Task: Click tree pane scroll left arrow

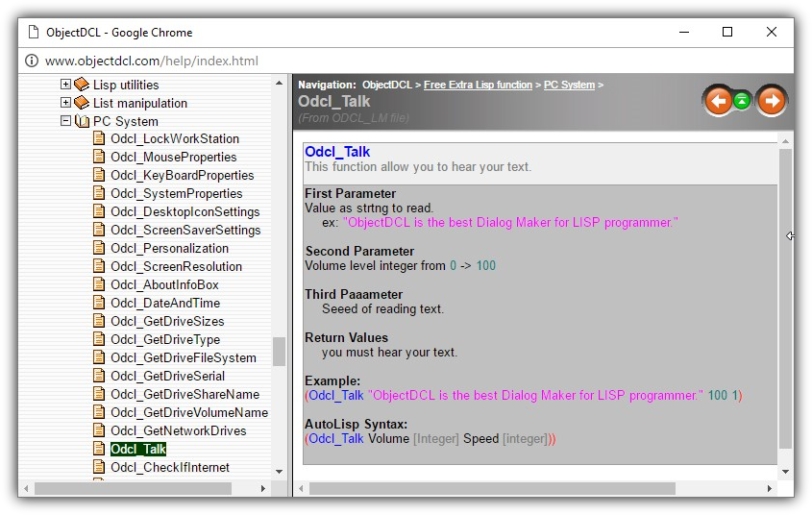Action: pyautogui.click(x=26, y=488)
